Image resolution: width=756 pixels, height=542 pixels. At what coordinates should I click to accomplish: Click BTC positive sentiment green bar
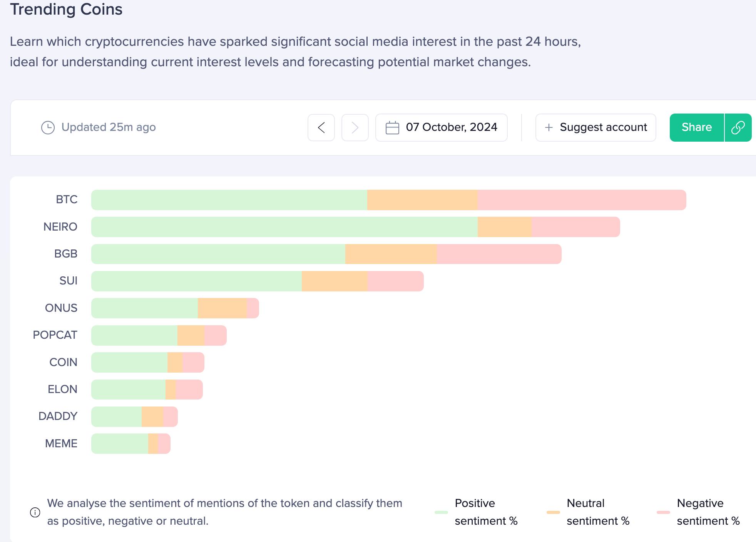229,200
